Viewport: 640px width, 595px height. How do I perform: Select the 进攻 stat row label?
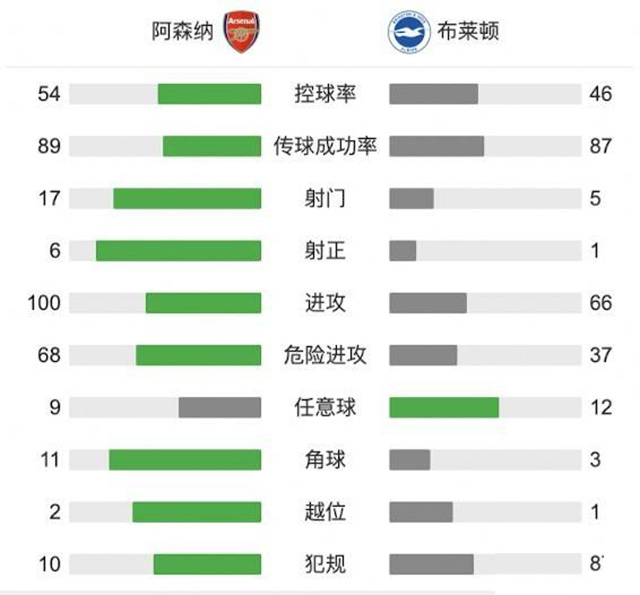(x=325, y=303)
